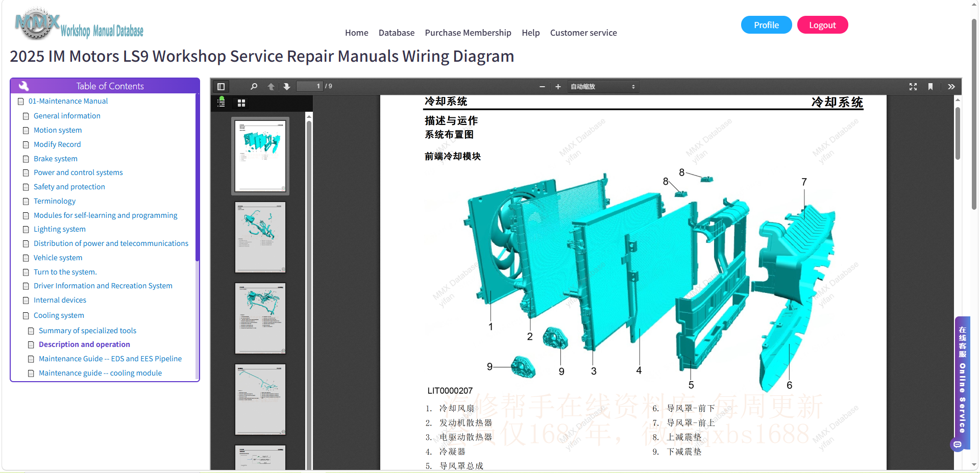Open Modify Record section
This screenshot has width=980, height=473.
click(57, 144)
